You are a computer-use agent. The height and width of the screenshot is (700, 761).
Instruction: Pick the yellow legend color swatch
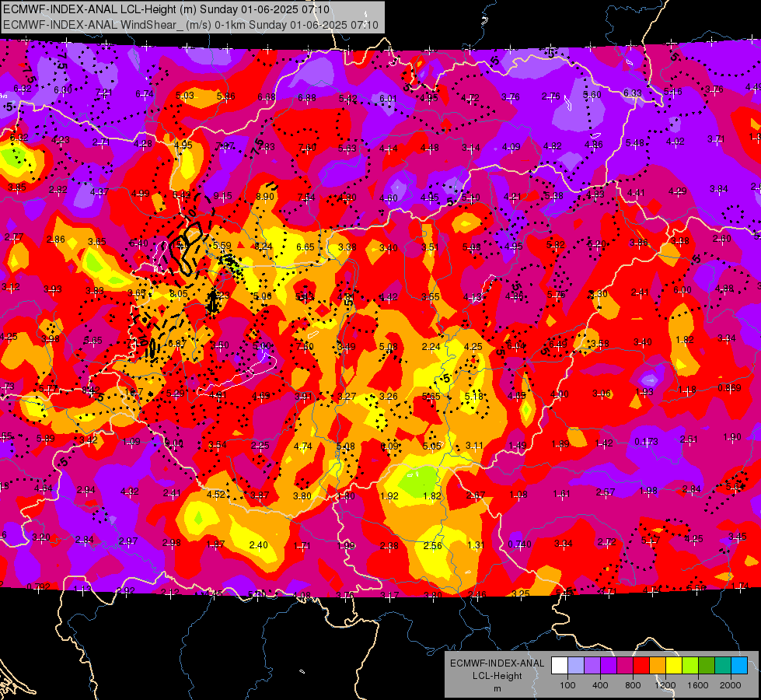point(674,665)
